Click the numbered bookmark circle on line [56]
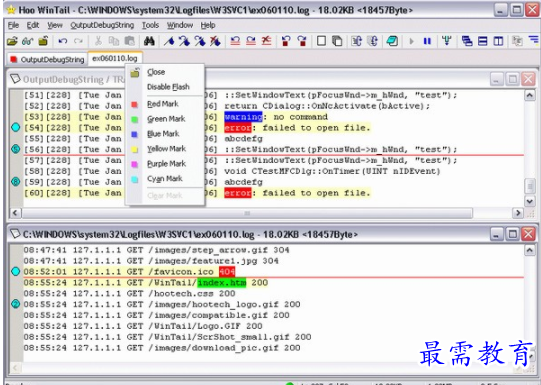 pyautogui.click(x=16, y=149)
